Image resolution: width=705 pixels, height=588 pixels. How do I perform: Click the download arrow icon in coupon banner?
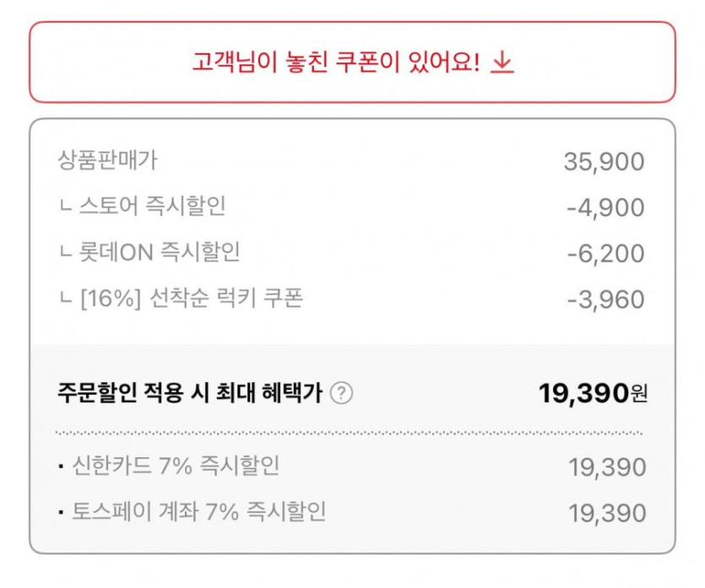click(x=502, y=62)
